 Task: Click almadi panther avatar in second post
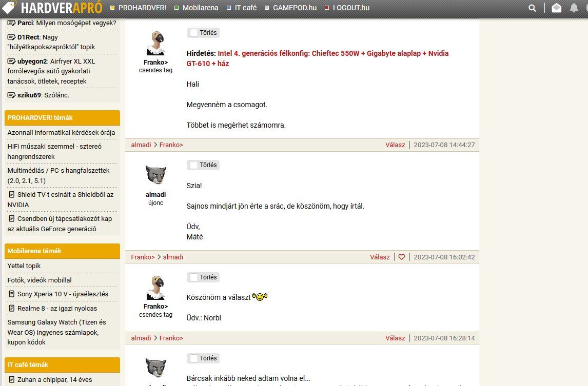pyautogui.click(x=155, y=175)
